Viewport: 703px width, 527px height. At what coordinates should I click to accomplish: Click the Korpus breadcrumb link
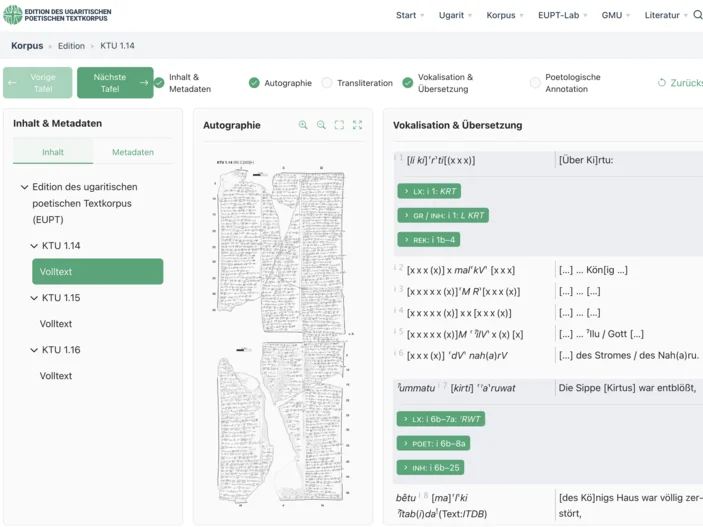(27, 46)
